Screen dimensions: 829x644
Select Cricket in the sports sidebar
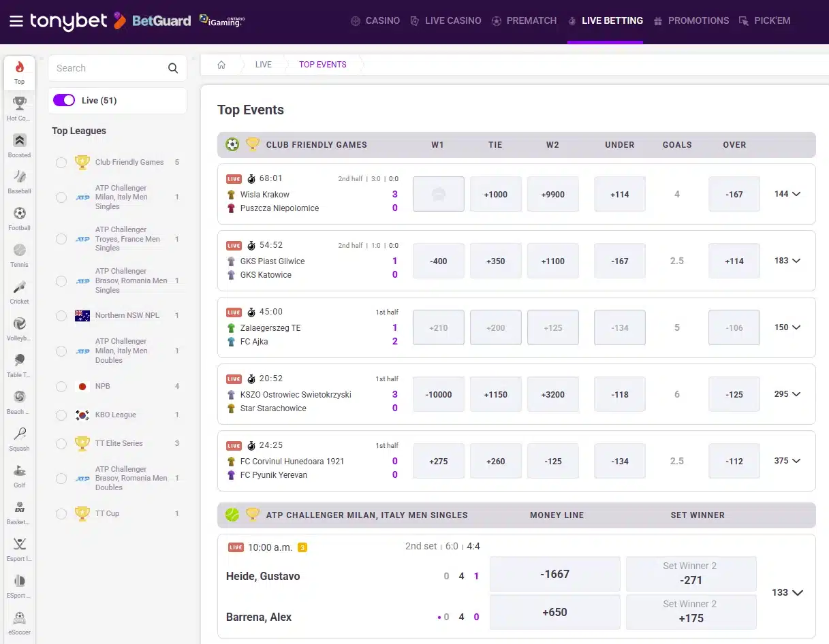click(19, 292)
